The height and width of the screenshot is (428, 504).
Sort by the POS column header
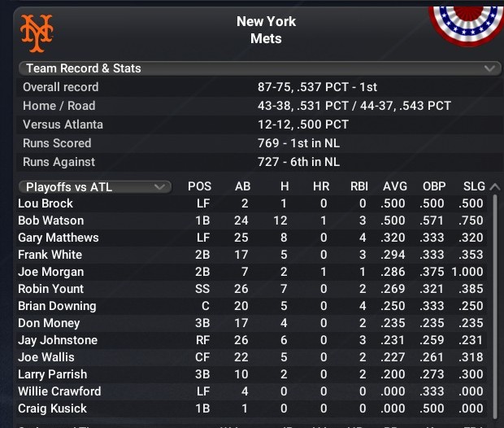[x=199, y=186]
